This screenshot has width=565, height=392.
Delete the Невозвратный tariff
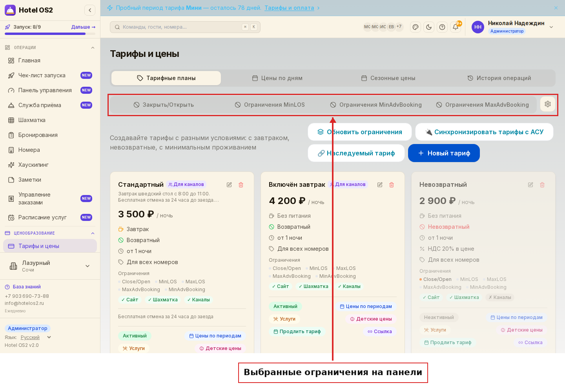542,185
